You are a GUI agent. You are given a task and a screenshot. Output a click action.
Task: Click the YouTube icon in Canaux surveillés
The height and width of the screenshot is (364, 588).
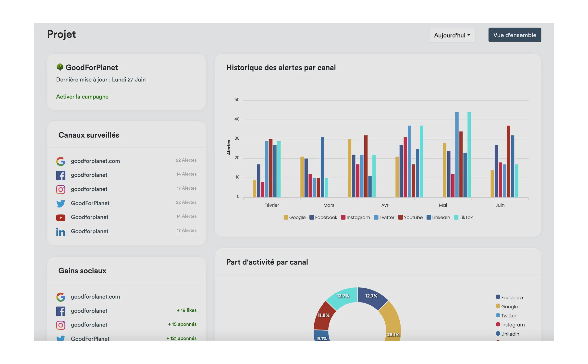(x=61, y=218)
